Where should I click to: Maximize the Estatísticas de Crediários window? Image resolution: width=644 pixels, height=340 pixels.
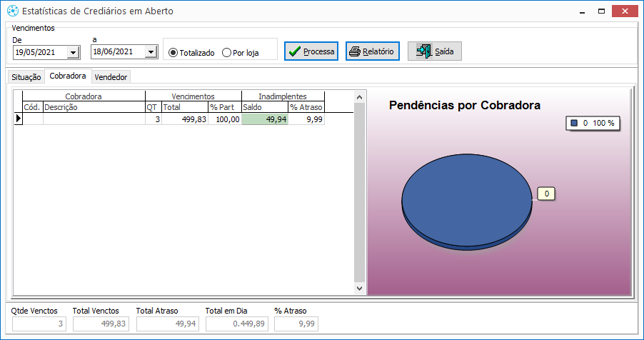click(601, 11)
